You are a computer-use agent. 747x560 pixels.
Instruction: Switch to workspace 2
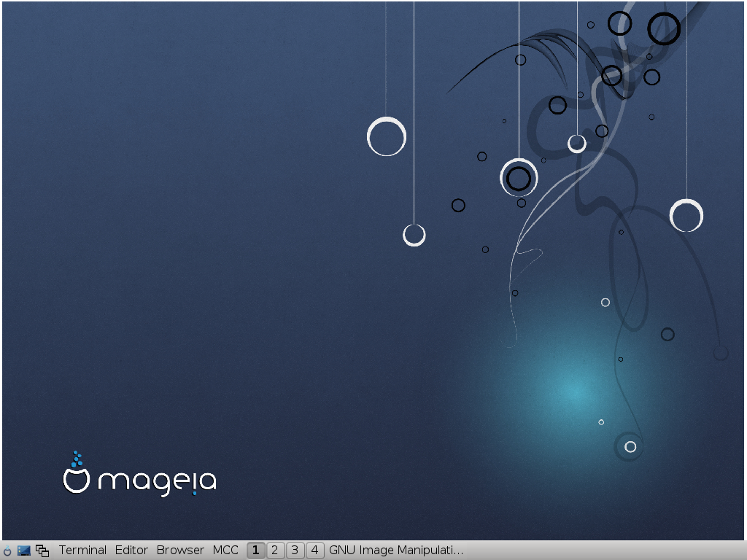tap(275, 551)
